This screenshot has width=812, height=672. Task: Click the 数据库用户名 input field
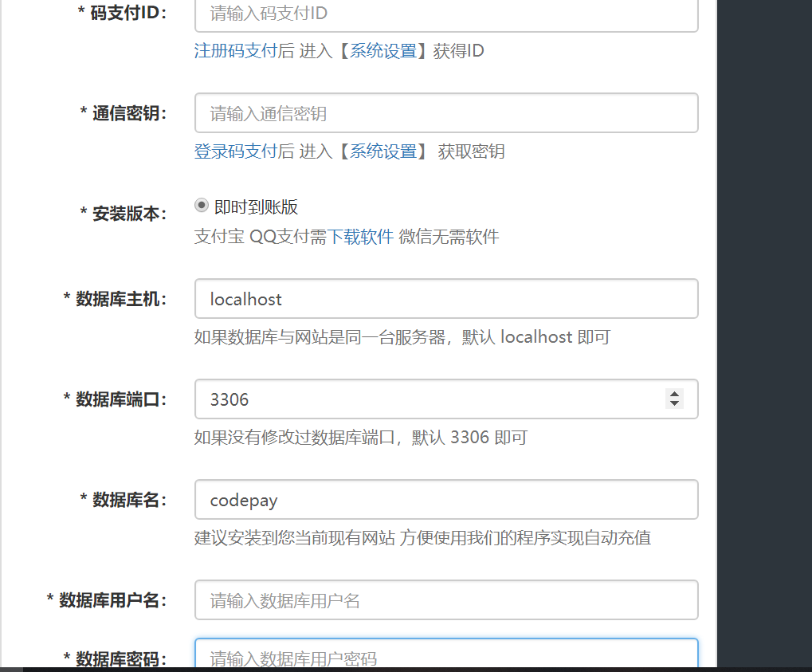click(446, 599)
